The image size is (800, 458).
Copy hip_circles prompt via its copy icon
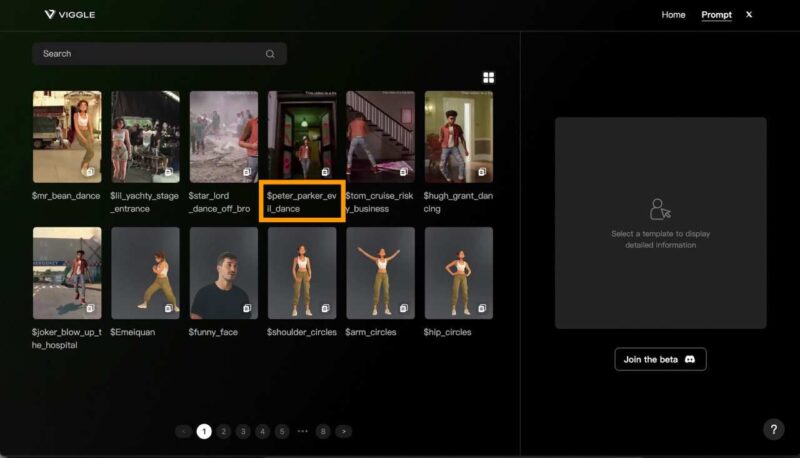tap(482, 308)
